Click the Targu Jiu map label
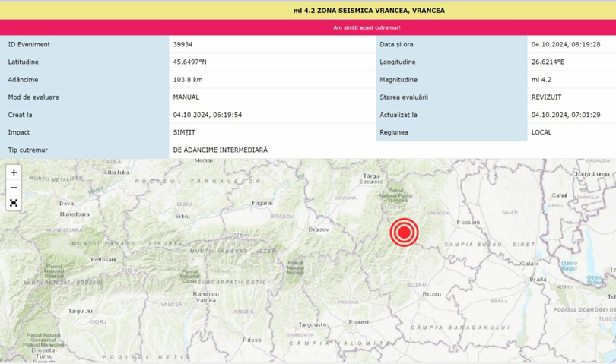The width and height of the screenshot is (616, 364). (x=80, y=311)
